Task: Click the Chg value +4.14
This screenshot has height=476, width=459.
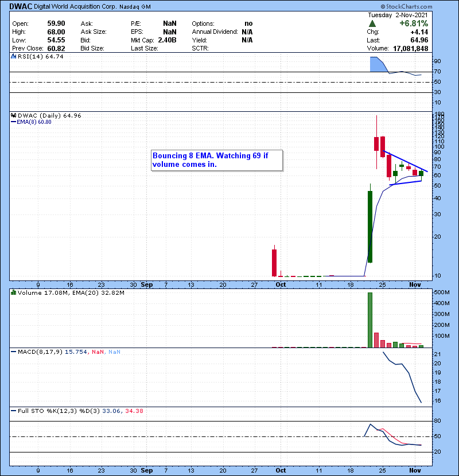Action: point(419,32)
